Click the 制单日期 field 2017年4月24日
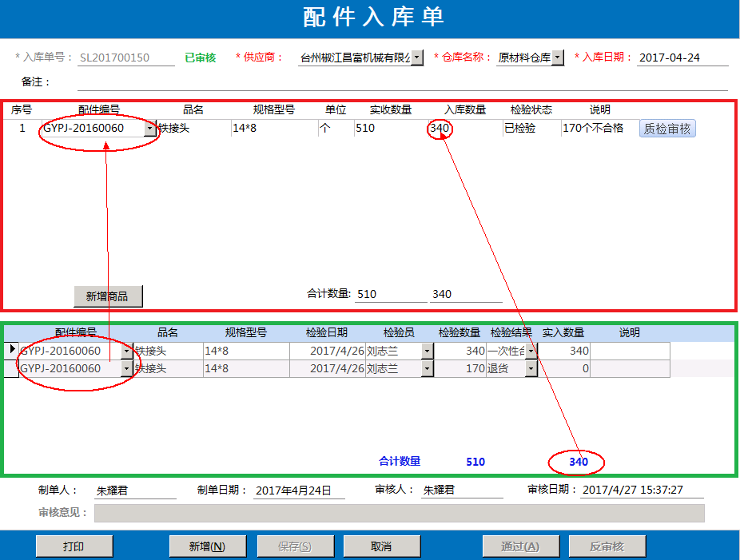This screenshot has width=740, height=560. [299, 490]
